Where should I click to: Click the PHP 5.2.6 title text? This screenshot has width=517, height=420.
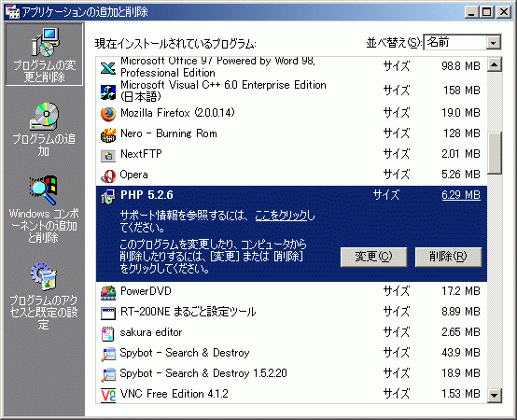point(147,195)
